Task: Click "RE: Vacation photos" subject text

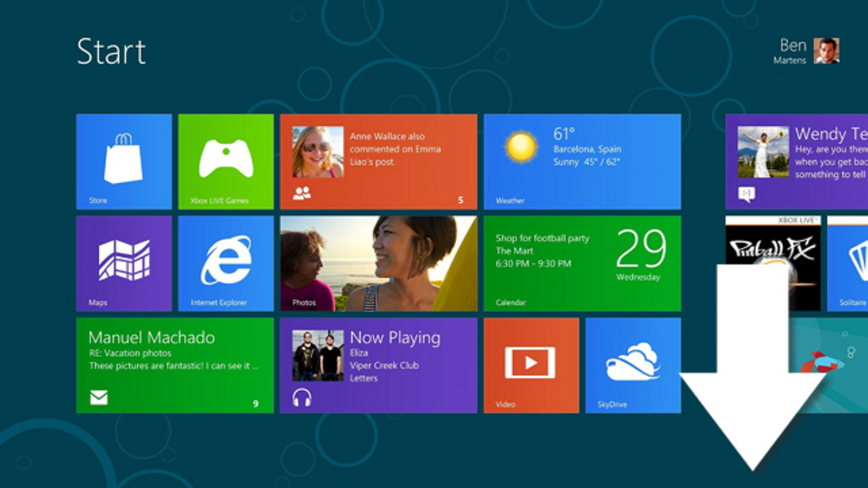Action: pos(130,353)
